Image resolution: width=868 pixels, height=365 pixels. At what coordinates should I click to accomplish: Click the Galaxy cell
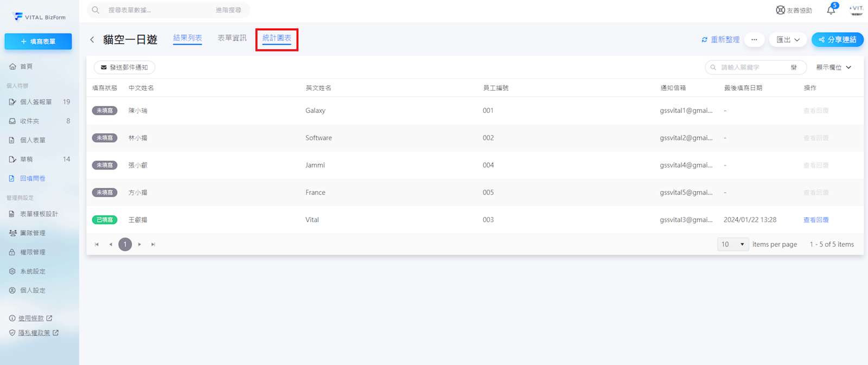315,111
